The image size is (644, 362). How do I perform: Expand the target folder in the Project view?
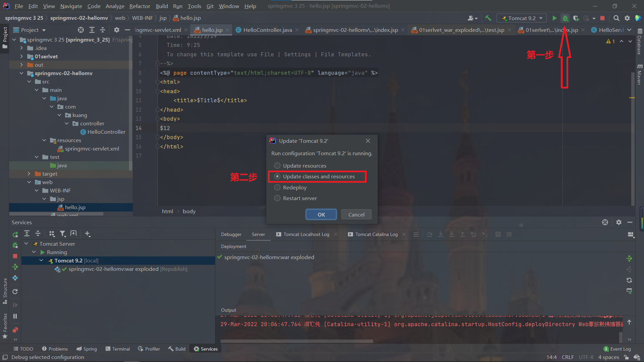click(x=29, y=174)
